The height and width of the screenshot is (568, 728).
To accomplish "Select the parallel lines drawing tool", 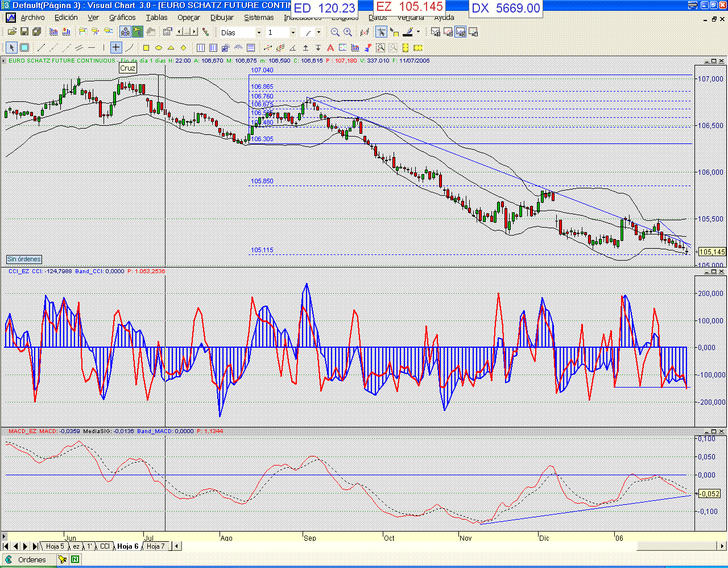I will click(x=78, y=47).
